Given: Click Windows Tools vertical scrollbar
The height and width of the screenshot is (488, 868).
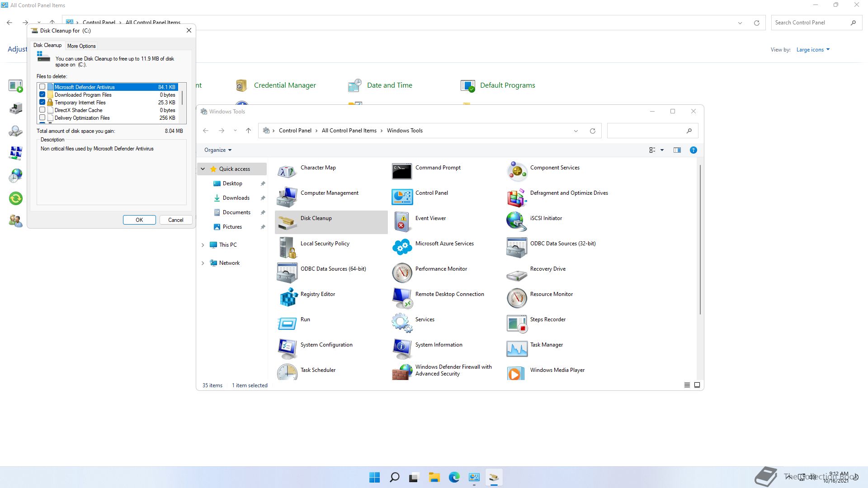Looking at the screenshot, I should pos(700,239).
